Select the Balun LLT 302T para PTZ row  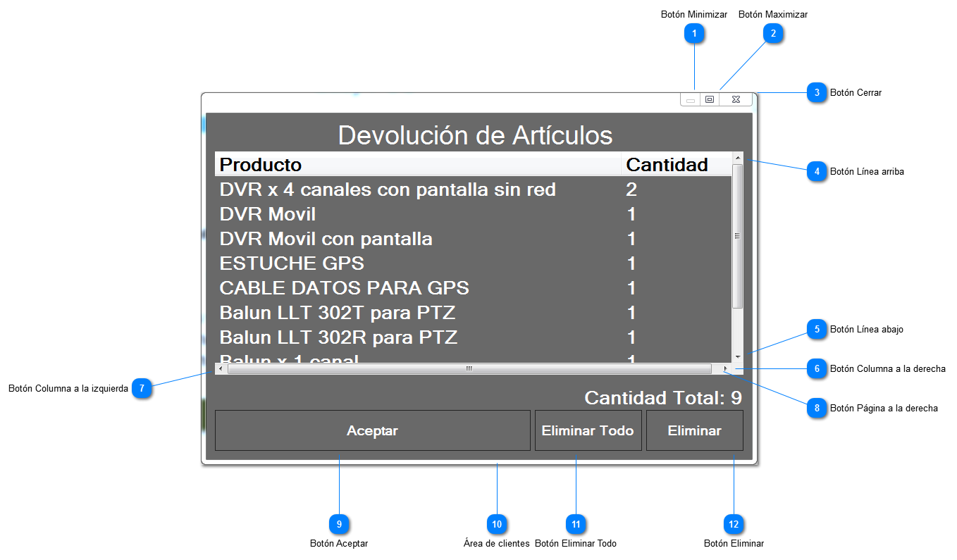pyautogui.click(x=338, y=313)
